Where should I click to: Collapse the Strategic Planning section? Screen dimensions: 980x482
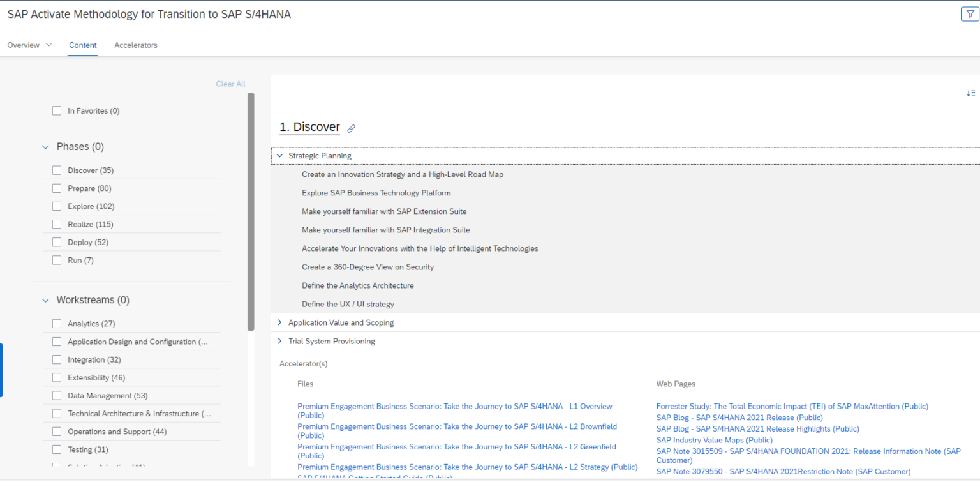tap(279, 156)
